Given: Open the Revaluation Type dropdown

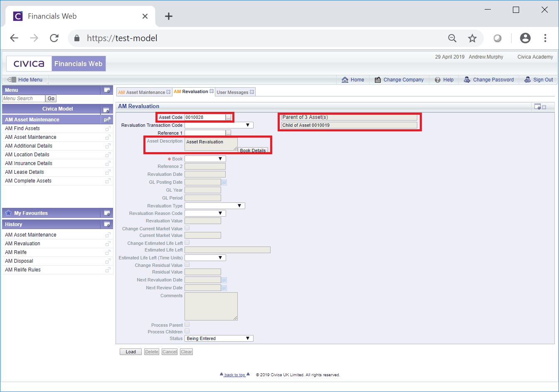Looking at the screenshot, I should [x=215, y=206].
